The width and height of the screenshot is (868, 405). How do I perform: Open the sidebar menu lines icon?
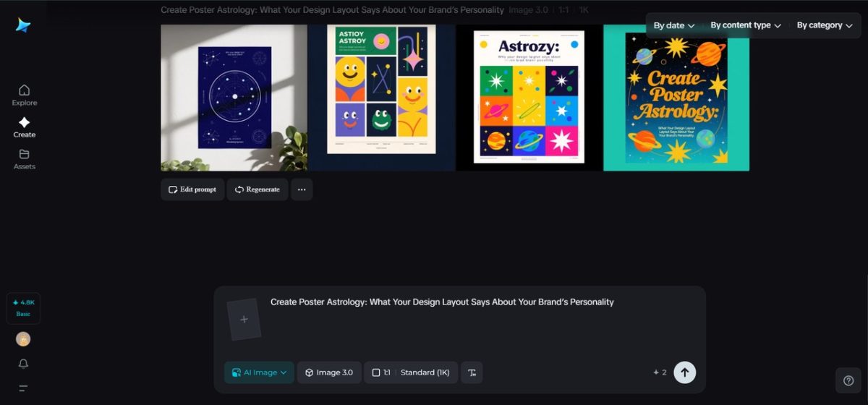coord(23,388)
